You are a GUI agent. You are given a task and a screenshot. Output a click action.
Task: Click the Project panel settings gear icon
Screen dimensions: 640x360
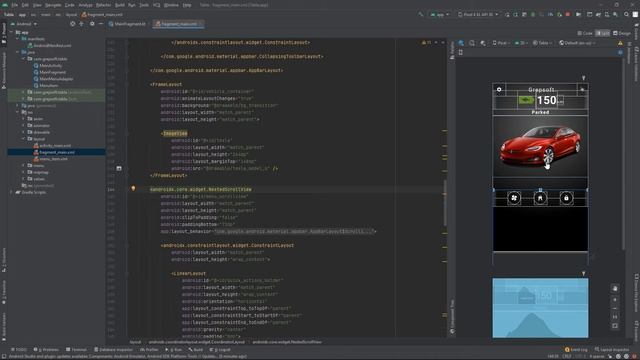(92, 24)
